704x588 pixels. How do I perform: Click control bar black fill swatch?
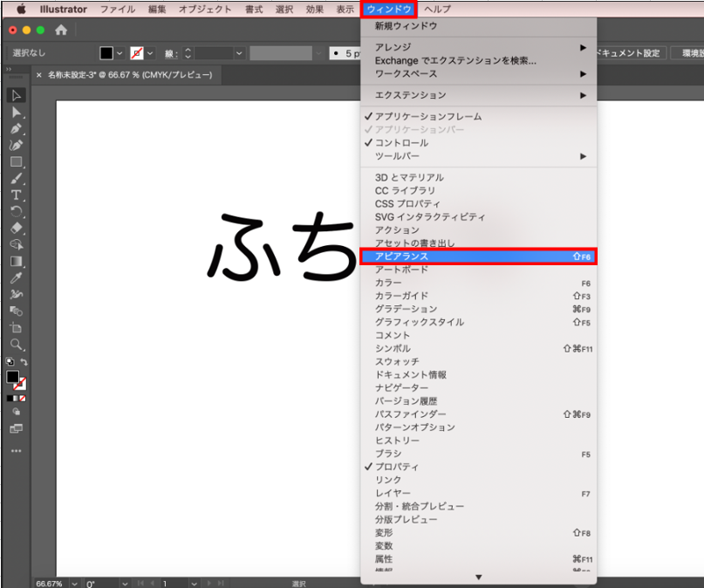(x=106, y=53)
